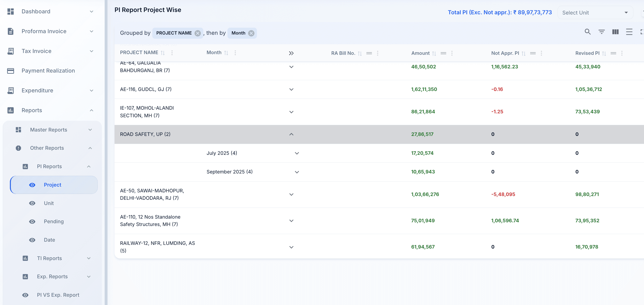The width and height of the screenshot is (644, 305).
Task: Open PI VS Exp. Report
Action: tap(54, 295)
